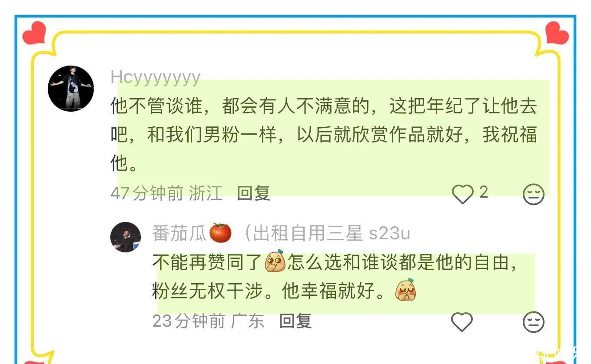Open the Hcyyyyyyy username link

coord(156,77)
